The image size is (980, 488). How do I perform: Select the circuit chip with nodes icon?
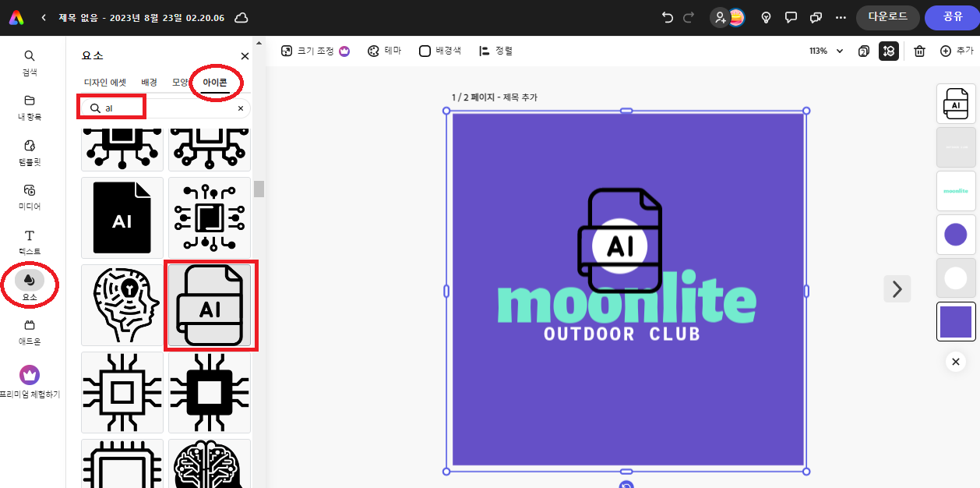[210, 217]
